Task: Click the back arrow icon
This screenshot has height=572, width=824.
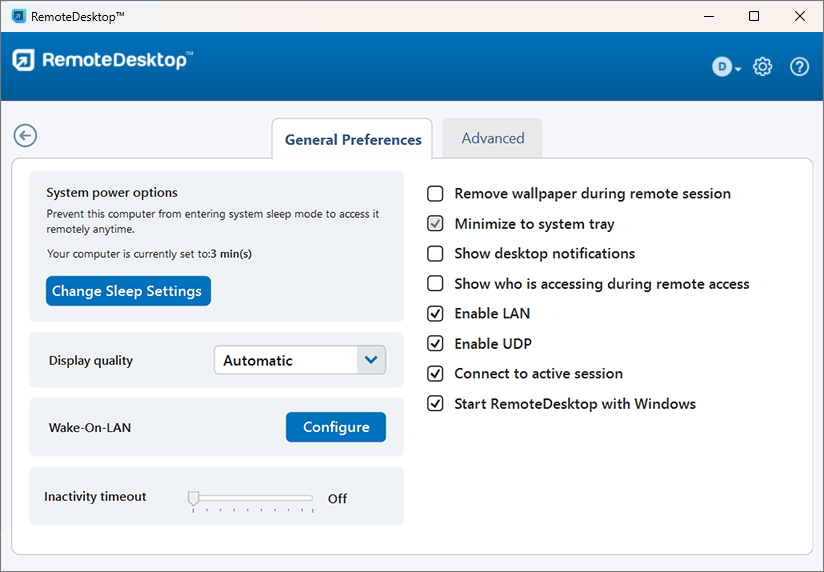Action: [25, 136]
